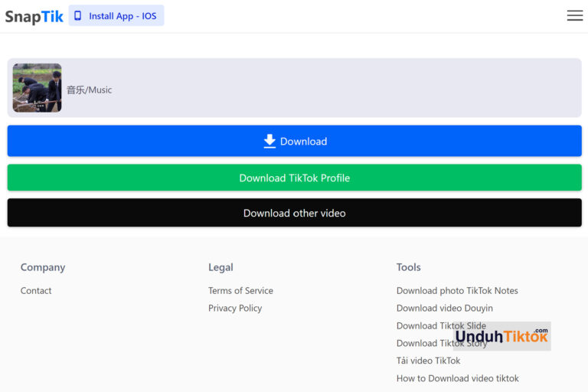This screenshot has height=392, width=588.
Task: Go to Download Tiktok Slide tool
Action: click(426, 326)
